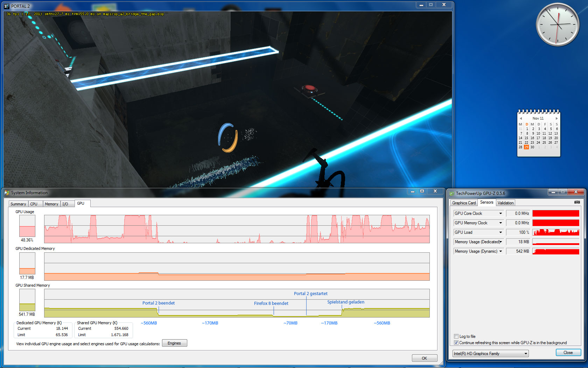Click the desktop clock gadget

(558, 25)
